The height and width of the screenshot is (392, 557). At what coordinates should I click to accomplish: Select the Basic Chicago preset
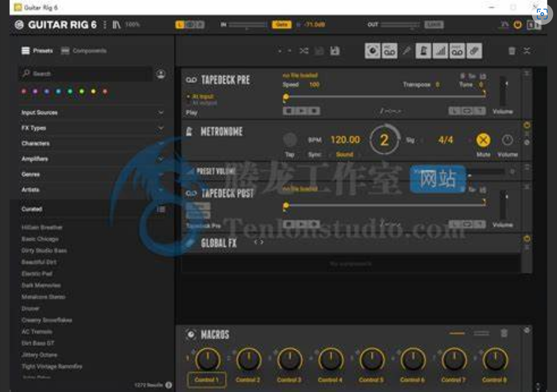(x=39, y=239)
